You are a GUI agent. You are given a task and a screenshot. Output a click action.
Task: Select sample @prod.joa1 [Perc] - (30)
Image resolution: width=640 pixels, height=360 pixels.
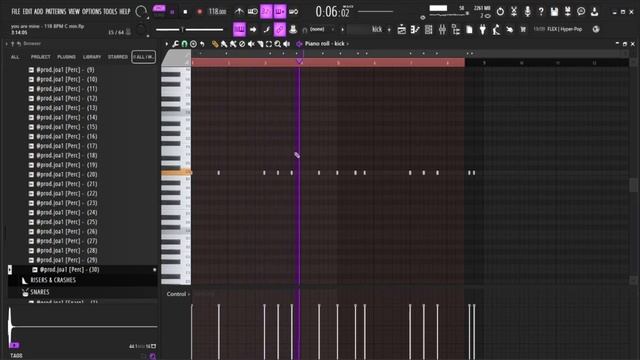(x=69, y=269)
